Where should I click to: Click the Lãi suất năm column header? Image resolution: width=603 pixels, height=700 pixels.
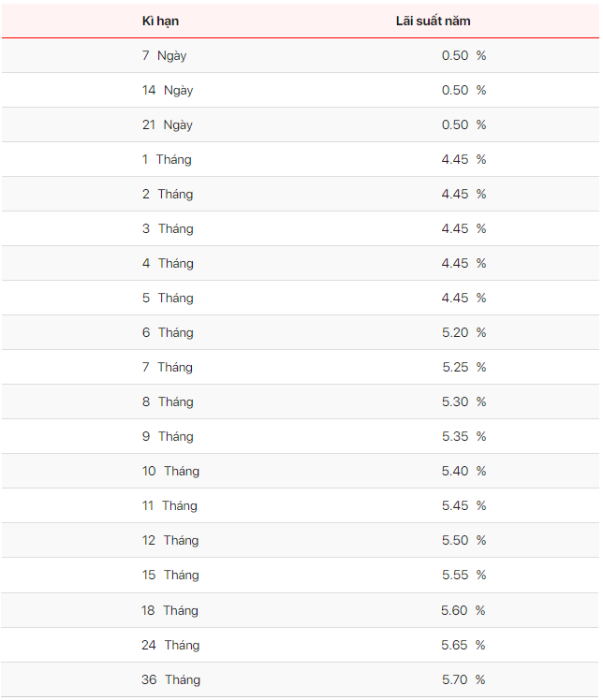pos(433,21)
